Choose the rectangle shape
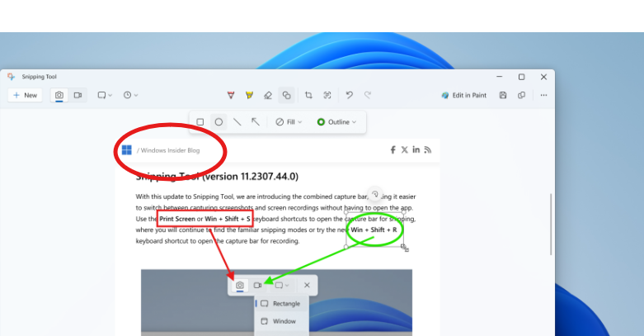Image resolution: width=644 pixels, height=336 pixels. (x=200, y=121)
